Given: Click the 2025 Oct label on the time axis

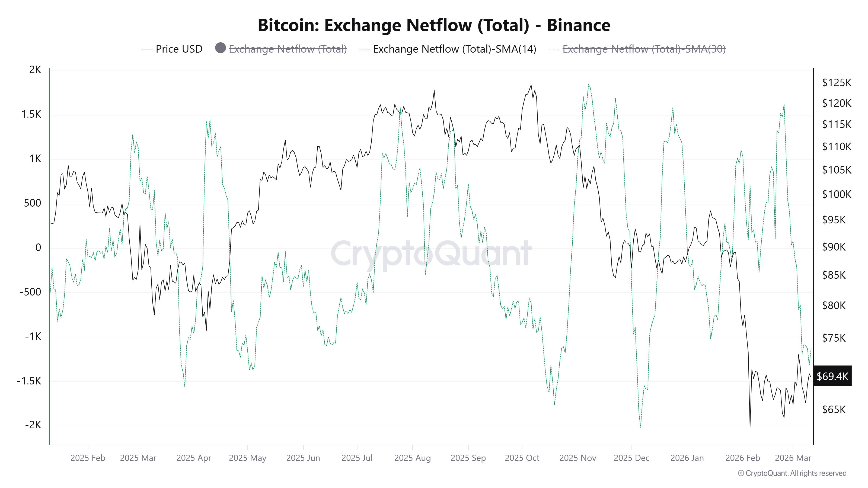Looking at the screenshot, I should click(522, 458).
